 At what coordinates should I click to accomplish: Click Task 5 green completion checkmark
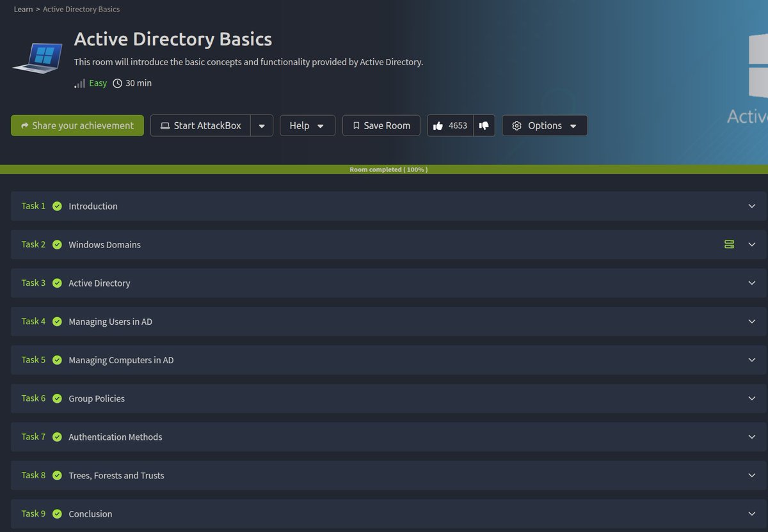pos(57,360)
